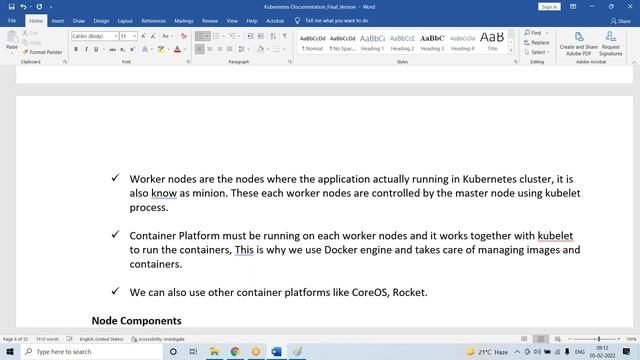Open the File menu
This screenshot has height=360, width=640.
tap(12, 20)
